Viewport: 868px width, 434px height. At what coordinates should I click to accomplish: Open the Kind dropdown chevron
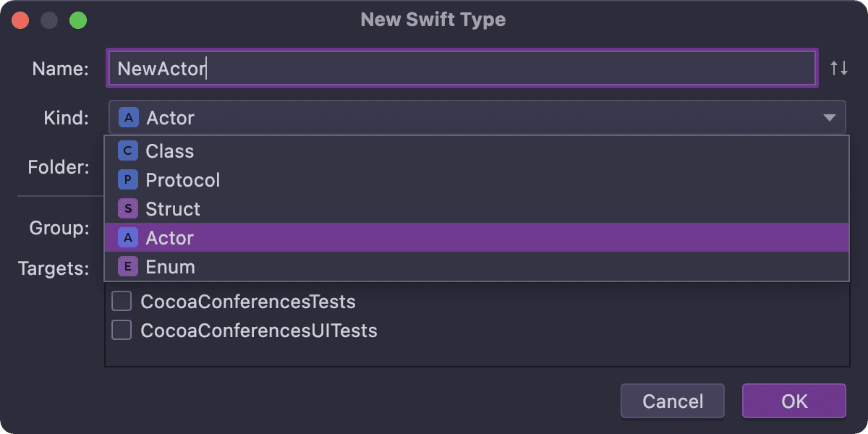coord(829,118)
